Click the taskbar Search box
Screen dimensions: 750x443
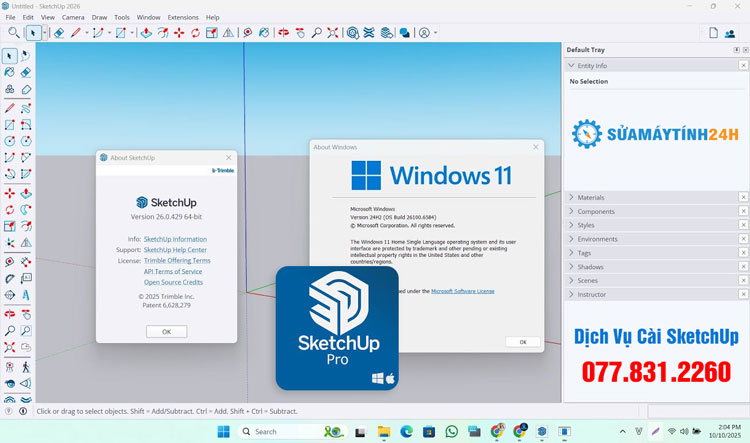(290, 432)
